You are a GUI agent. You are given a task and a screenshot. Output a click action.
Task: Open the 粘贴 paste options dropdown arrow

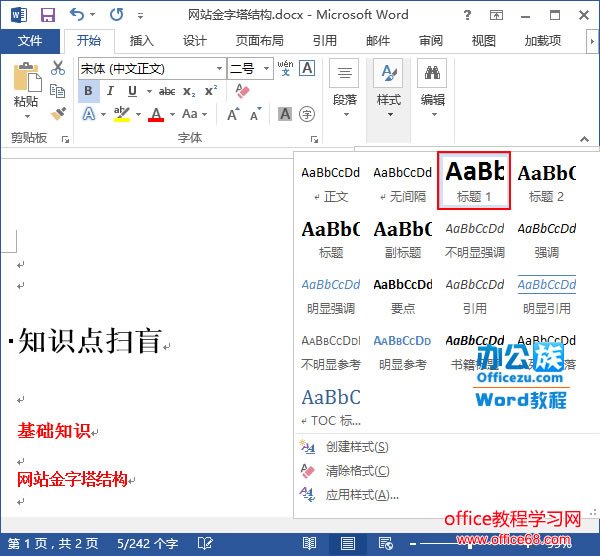(27, 116)
